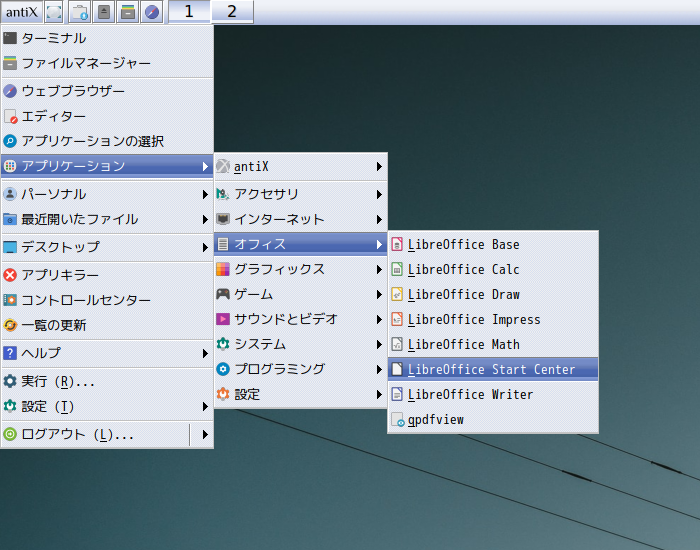Screen dimensions: 700x550
Task: Click the clipboard folder taskbar icon
Action: click(x=79, y=12)
